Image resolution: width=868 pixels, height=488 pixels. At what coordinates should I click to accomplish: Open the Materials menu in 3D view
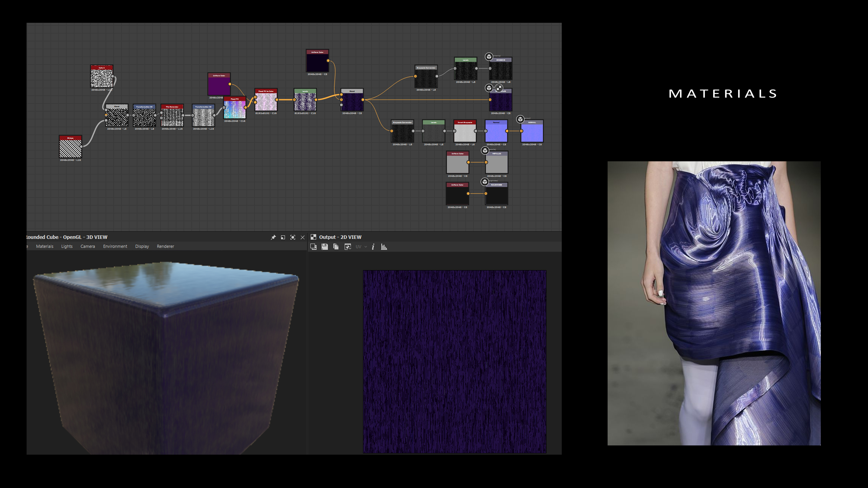[x=44, y=246]
